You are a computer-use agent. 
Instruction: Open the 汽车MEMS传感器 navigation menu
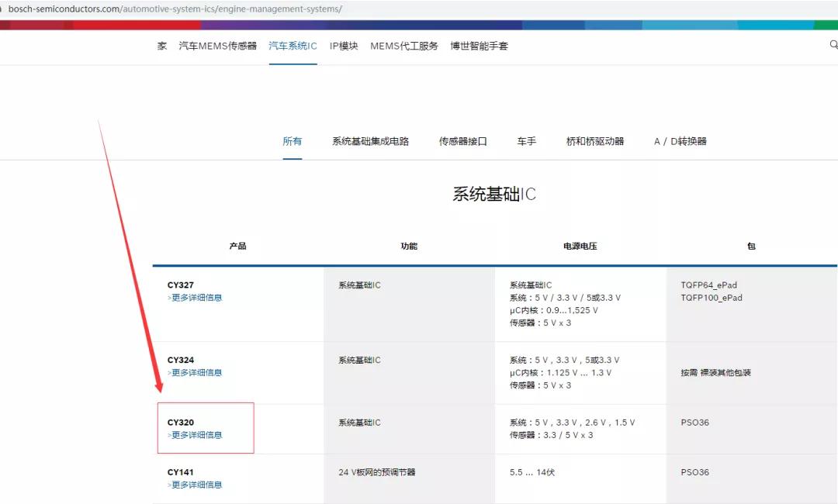pyautogui.click(x=220, y=46)
